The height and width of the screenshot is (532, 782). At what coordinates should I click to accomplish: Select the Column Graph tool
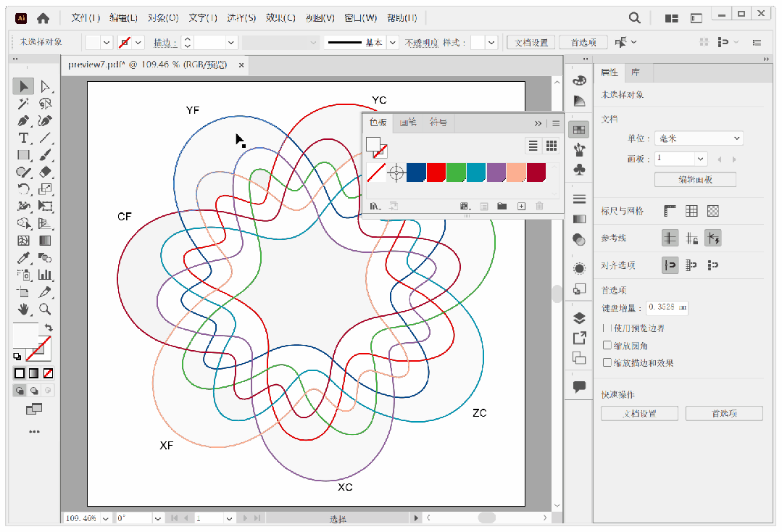45,275
